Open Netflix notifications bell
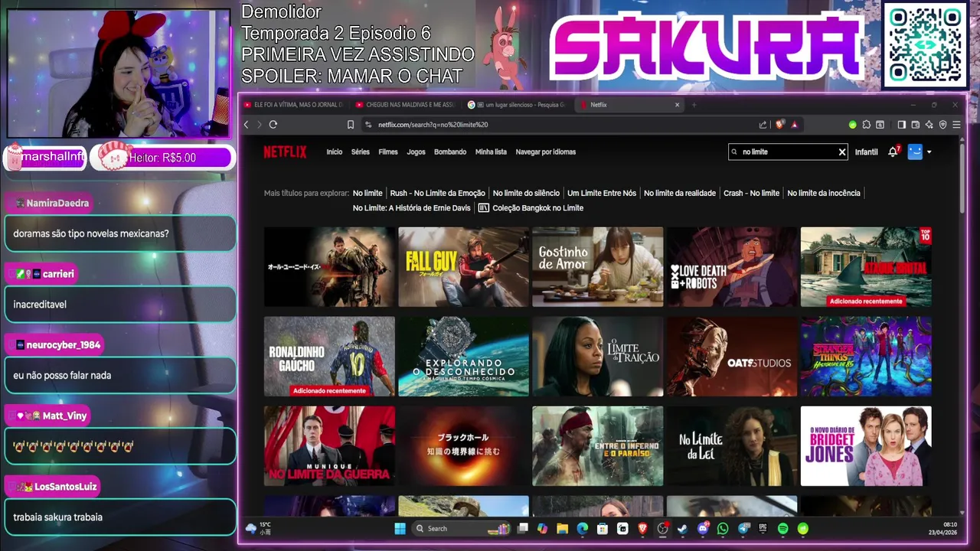980x551 pixels. [893, 152]
